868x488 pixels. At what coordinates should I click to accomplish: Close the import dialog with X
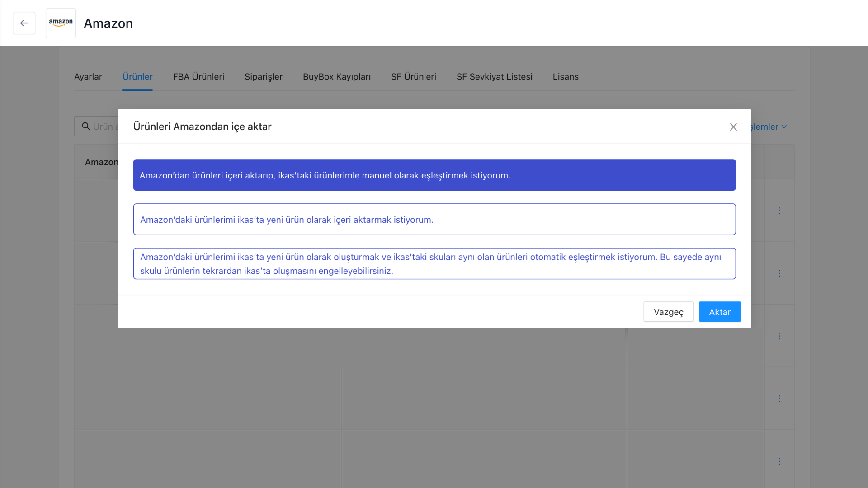pos(733,127)
